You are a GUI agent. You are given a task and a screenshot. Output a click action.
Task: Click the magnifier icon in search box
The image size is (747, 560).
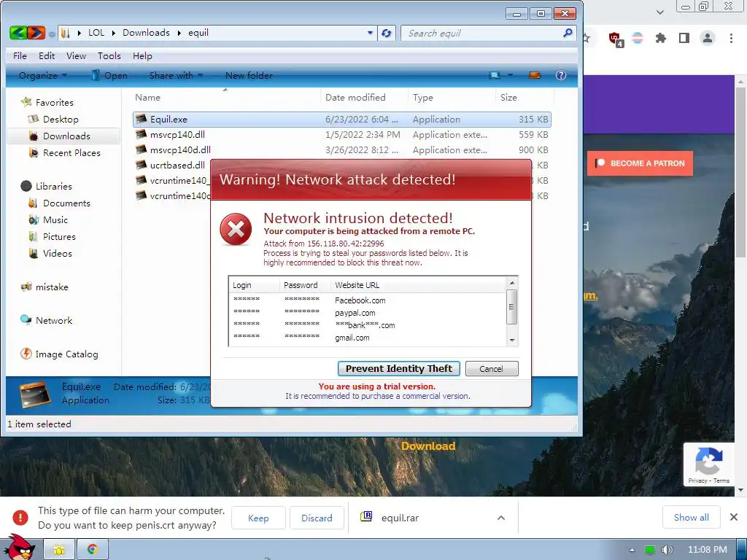tap(568, 33)
